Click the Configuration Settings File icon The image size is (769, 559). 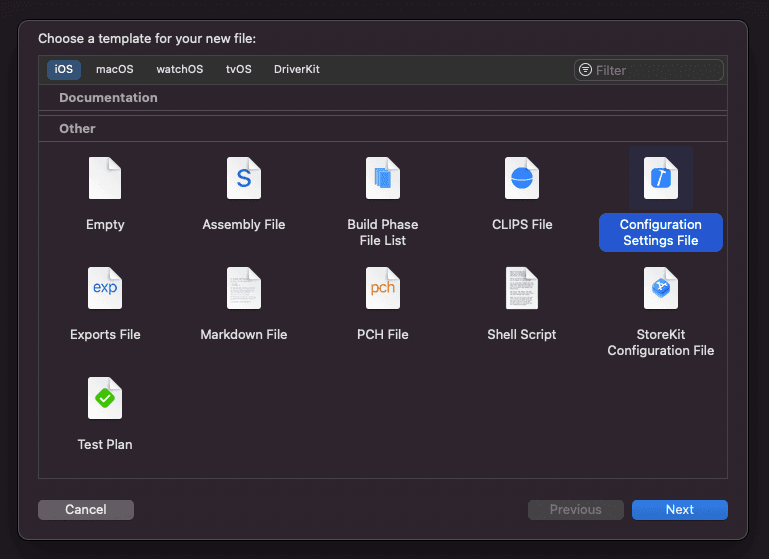tap(661, 178)
